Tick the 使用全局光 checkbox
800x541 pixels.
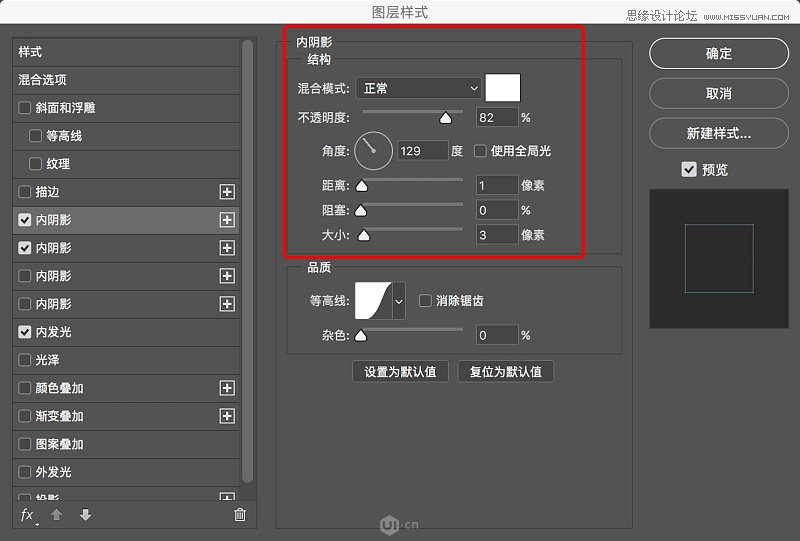[480, 151]
